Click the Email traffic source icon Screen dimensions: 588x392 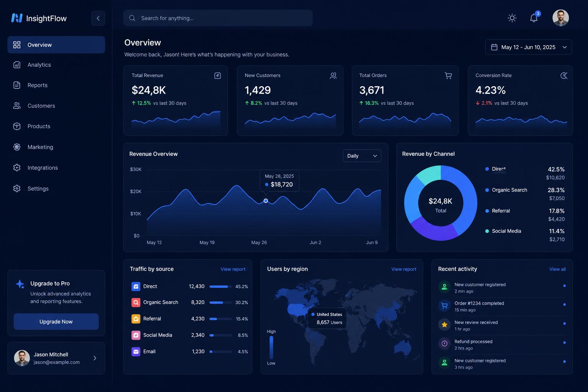(136, 351)
